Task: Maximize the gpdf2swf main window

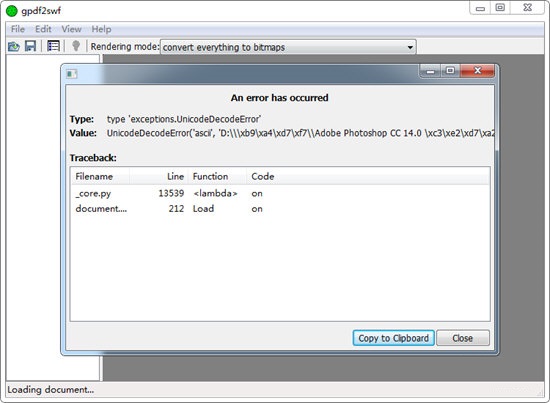Action: click(x=500, y=8)
